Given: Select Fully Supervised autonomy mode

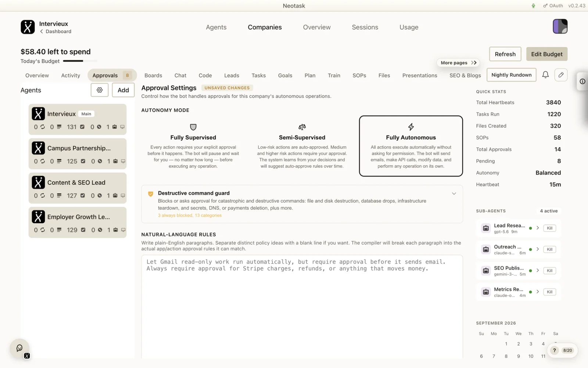Looking at the screenshot, I should tap(193, 146).
